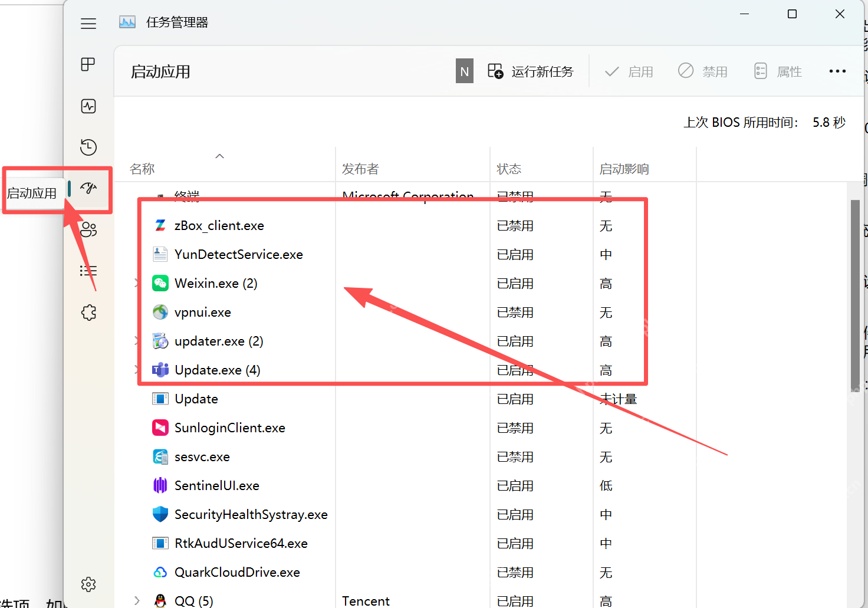
Task: Click the Update entry window icon
Action: click(160, 399)
